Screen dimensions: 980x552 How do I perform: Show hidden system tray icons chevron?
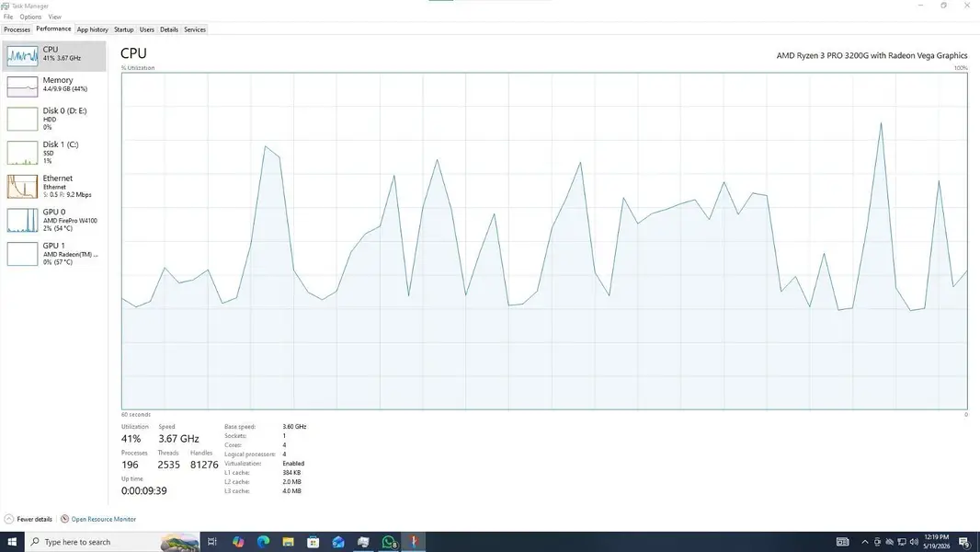pyautogui.click(x=864, y=542)
